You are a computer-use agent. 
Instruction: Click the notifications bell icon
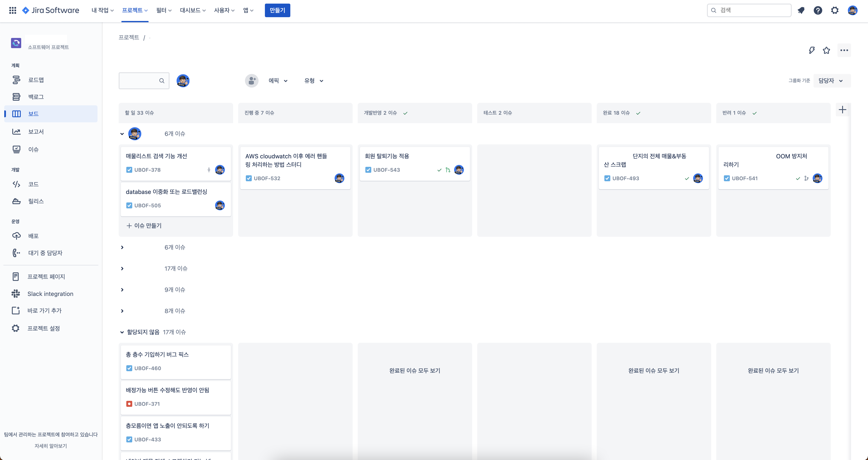tap(801, 10)
